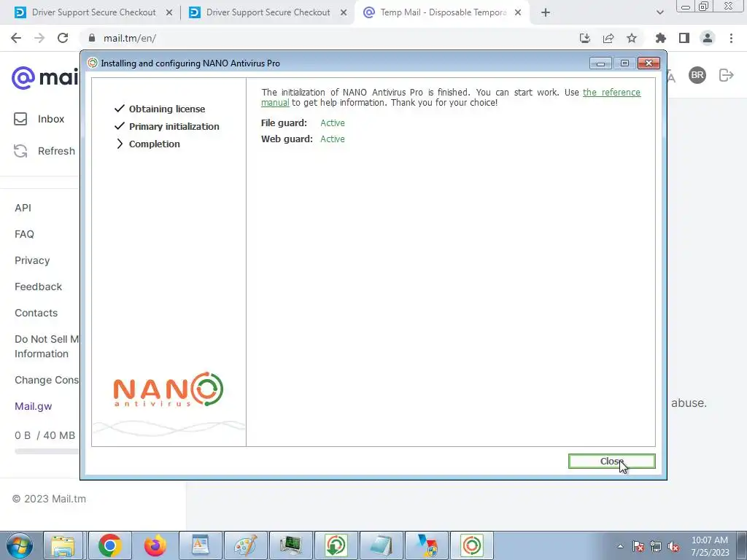747x560 pixels.
Task: Click the network tray icon
Action: point(656,546)
